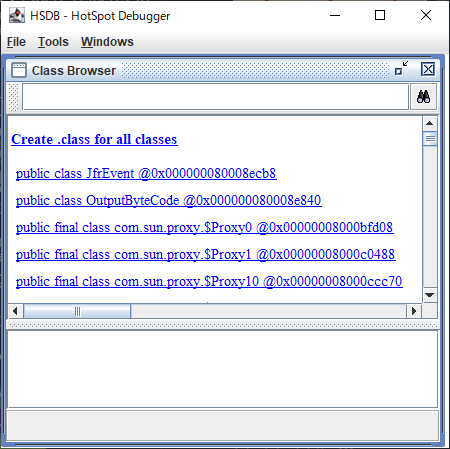Image resolution: width=450 pixels, height=449 pixels.
Task: Click the horizontal scrollbar left arrow
Action: tap(15, 311)
